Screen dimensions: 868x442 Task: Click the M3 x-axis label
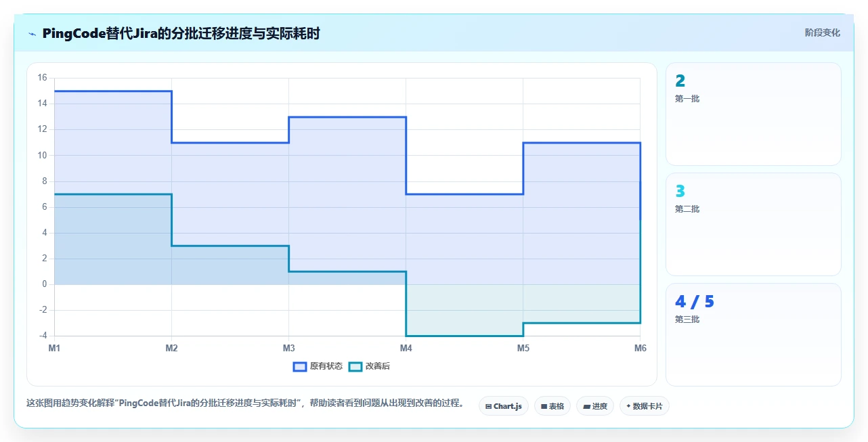[x=288, y=348]
